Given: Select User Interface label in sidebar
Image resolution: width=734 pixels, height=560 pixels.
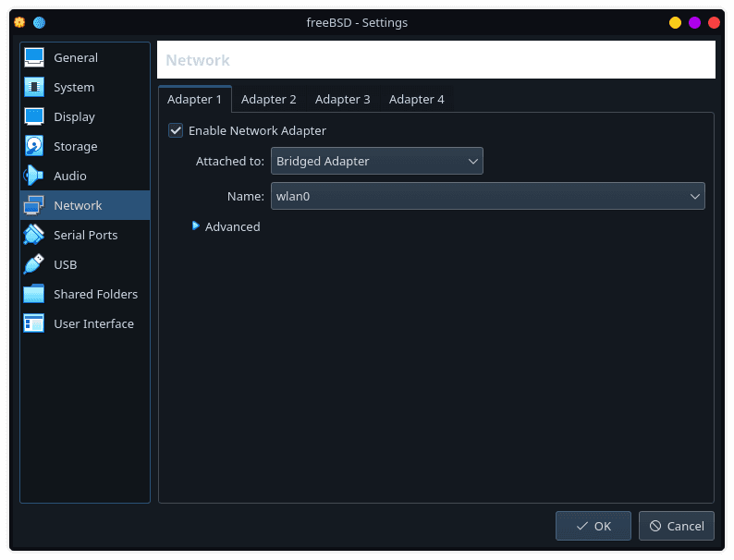Looking at the screenshot, I should pyautogui.click(x=93, y=323).
